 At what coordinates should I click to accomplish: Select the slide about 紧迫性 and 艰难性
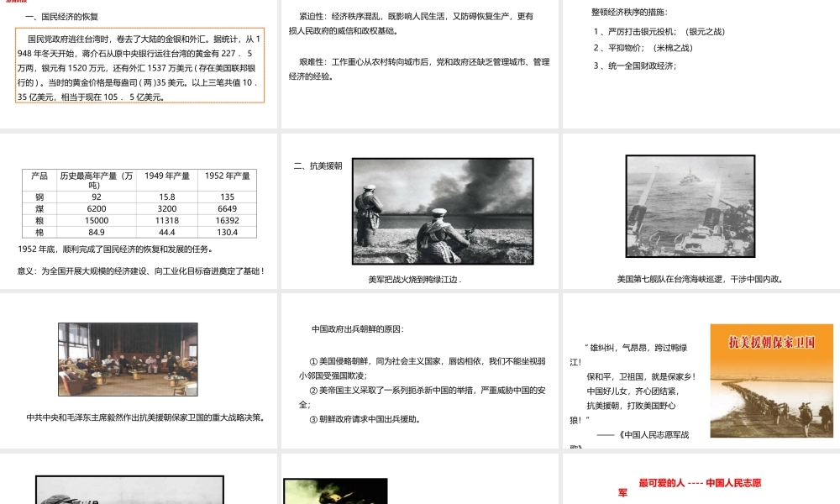click(419, 64)
